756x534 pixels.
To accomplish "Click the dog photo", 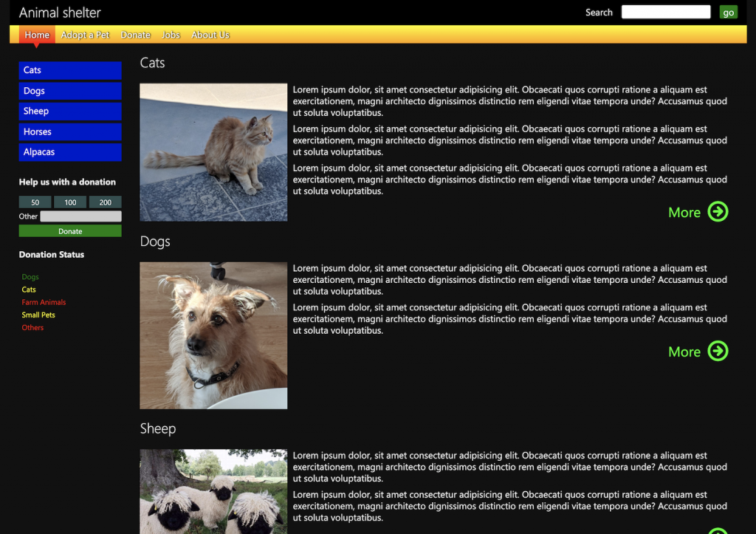I will click(x=213, y=336).
